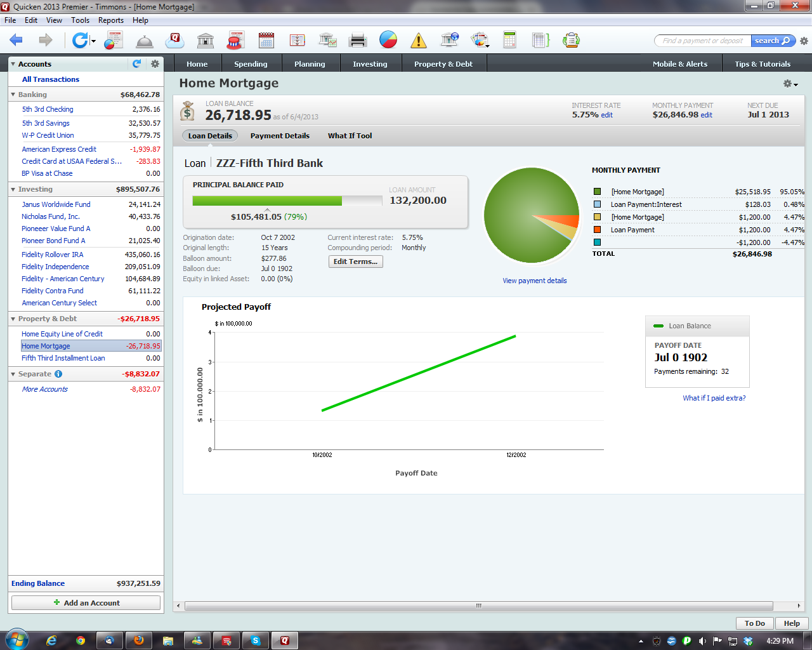Open the dropdown arrow beside the refresh icon

(x=93, y=42)
